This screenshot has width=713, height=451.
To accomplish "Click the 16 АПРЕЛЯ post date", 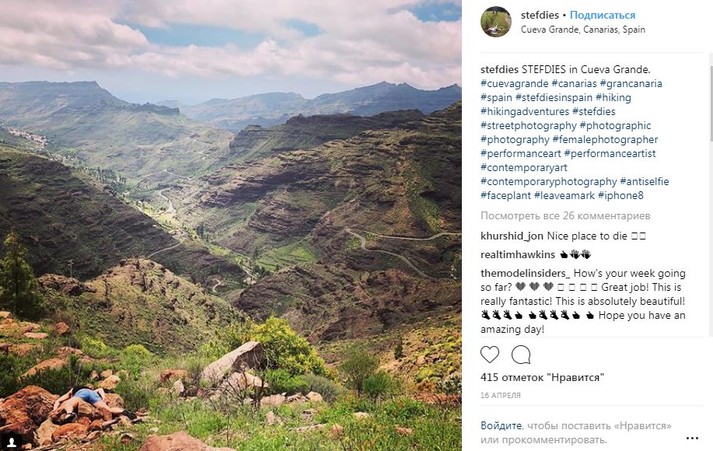I will (500, 396).
